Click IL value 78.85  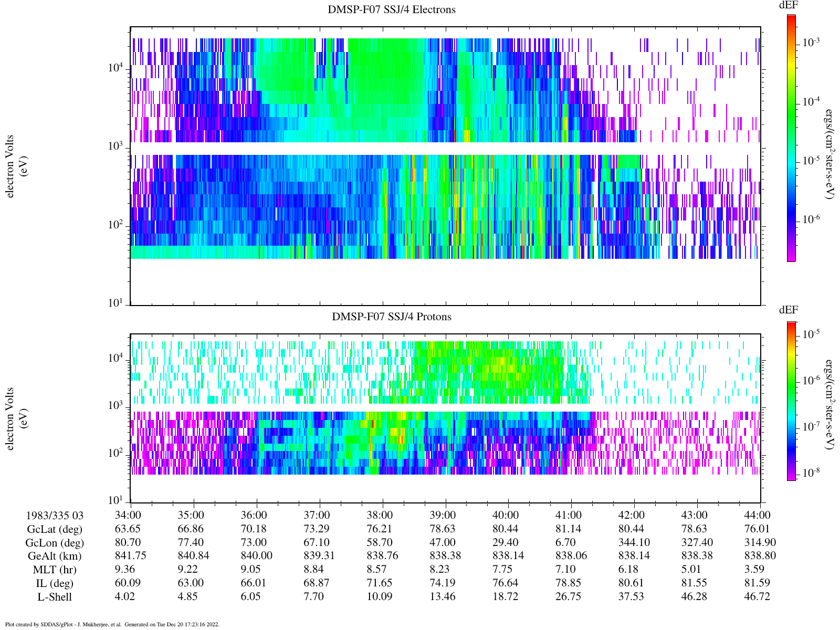pos(569,583)
